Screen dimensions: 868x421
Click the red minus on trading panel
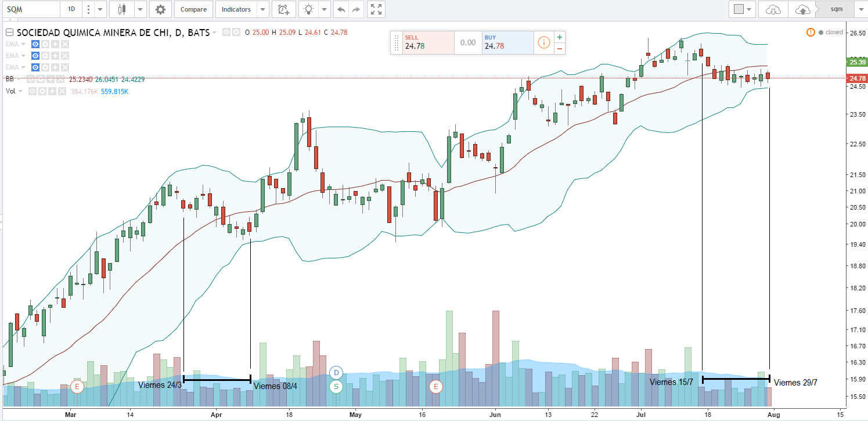[x=560, y=48]
